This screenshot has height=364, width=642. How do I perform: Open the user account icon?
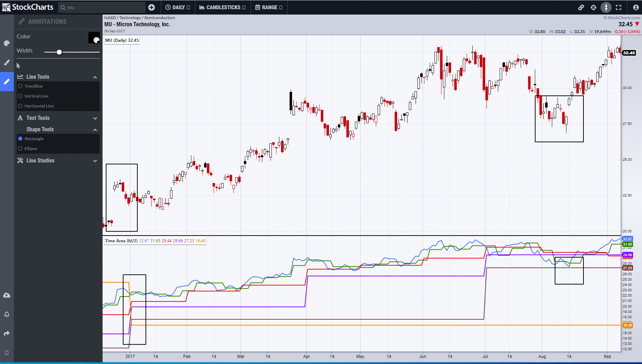click(636, 7)
